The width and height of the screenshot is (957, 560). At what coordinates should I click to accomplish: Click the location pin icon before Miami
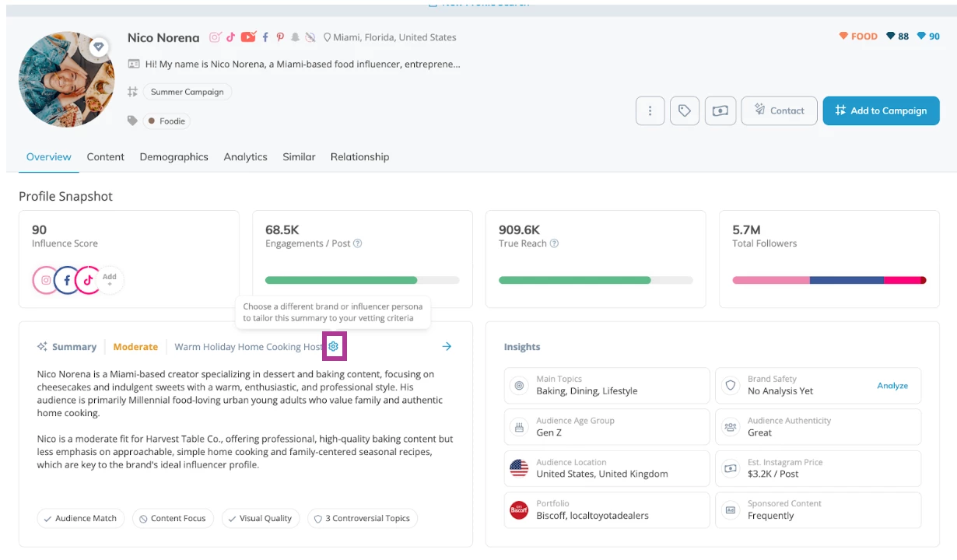(x=327, y=37)
